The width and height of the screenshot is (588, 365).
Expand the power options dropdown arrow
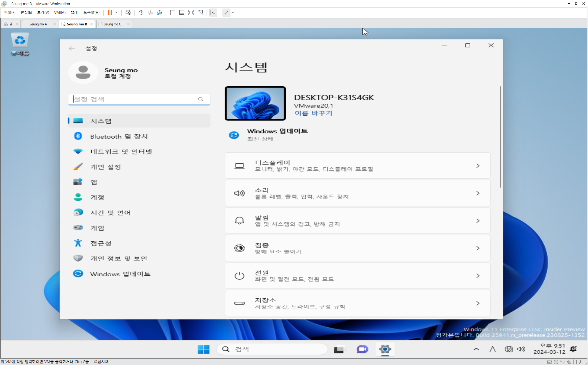tap(116, 13)
